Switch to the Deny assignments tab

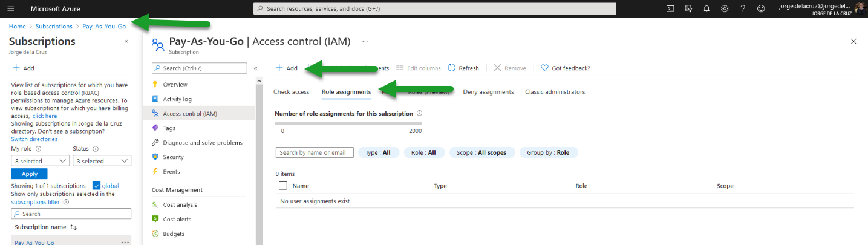488,92
